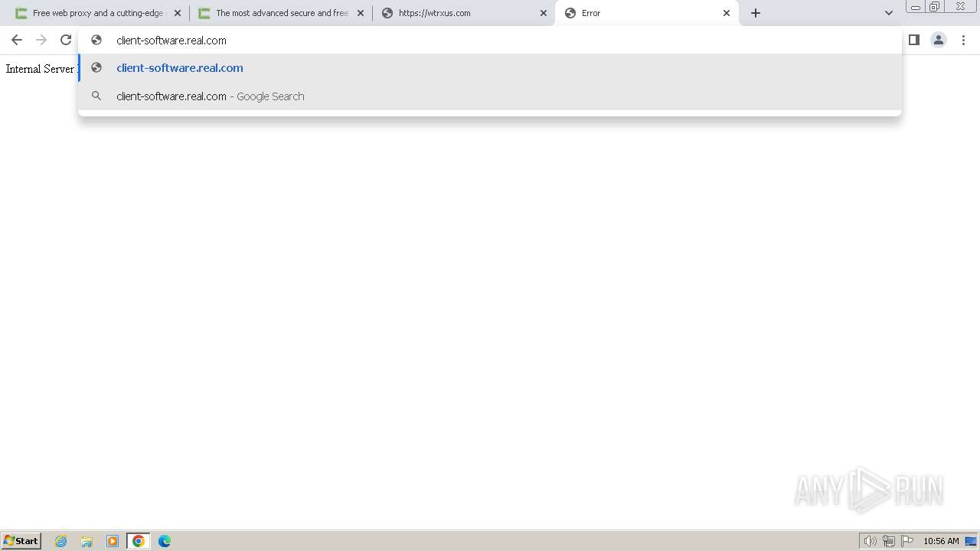The width and height of the screenshot is (980, 551).
Task: Open the Windows Start menu
Action: [x=21, y=541]
